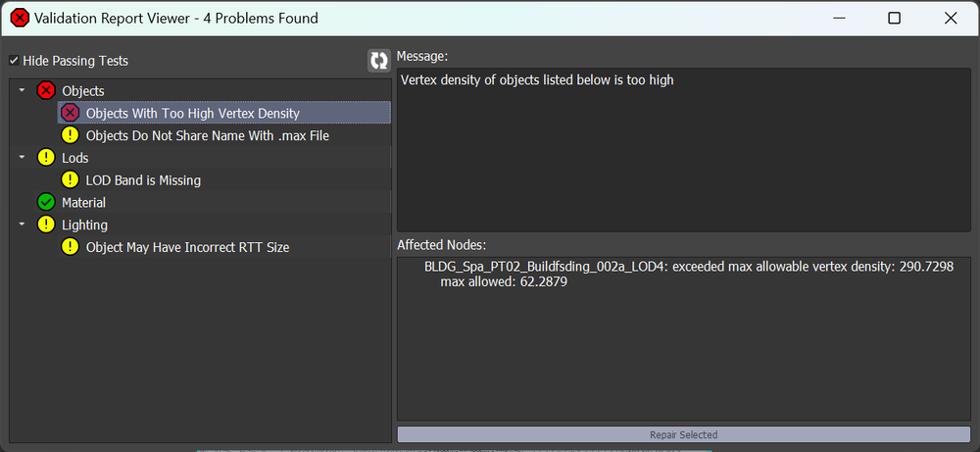Click the green checkmark icon beside Material
Screen dimensions: 980x452
point(46,203)
